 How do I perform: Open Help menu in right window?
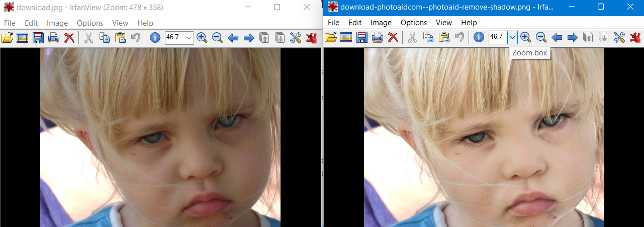[x=469, y=23]
